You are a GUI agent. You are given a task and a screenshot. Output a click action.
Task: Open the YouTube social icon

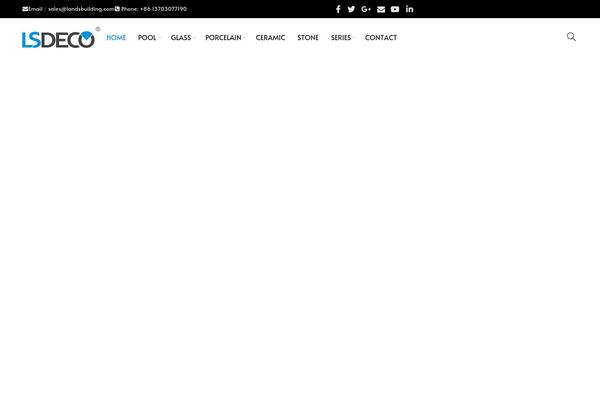pyautogui.click(x=395, y=9)
